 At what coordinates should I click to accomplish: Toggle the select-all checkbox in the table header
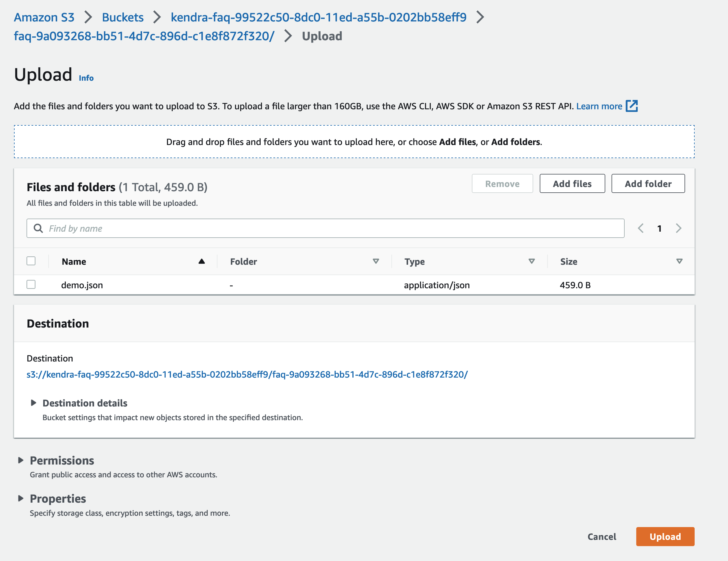31,261
